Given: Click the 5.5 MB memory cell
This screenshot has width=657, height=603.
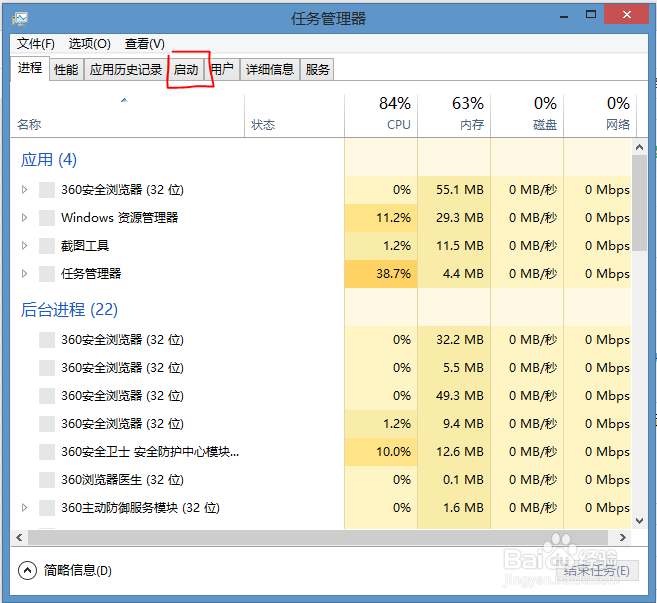Looking at the screenshot, I should click(x=454, y=367).
